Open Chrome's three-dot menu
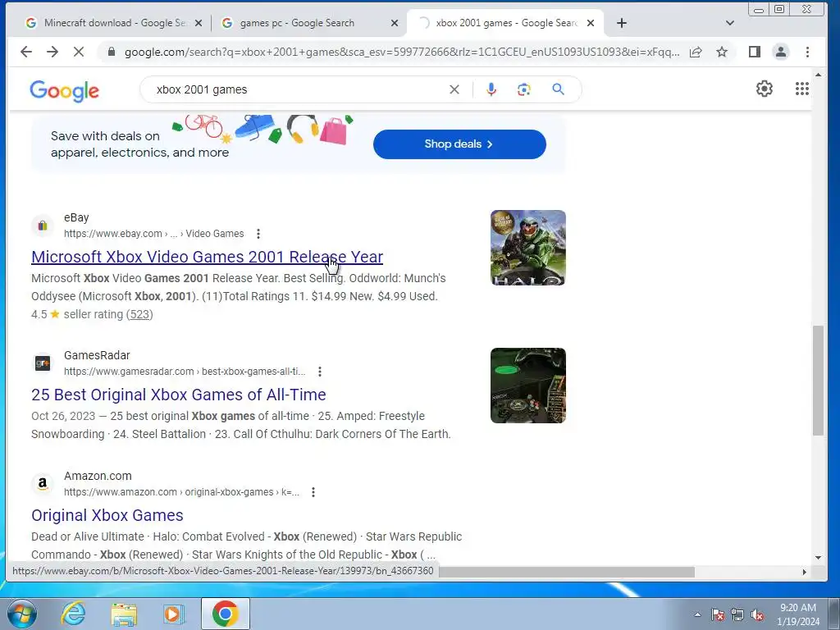This screenshot has height=630, width=840. click(x=807, y=52)
